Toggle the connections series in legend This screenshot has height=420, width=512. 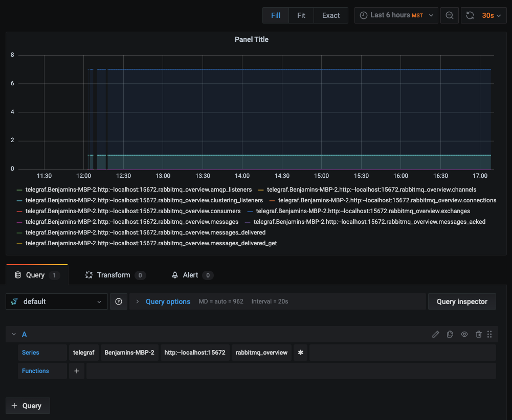[x=387, y=200]
